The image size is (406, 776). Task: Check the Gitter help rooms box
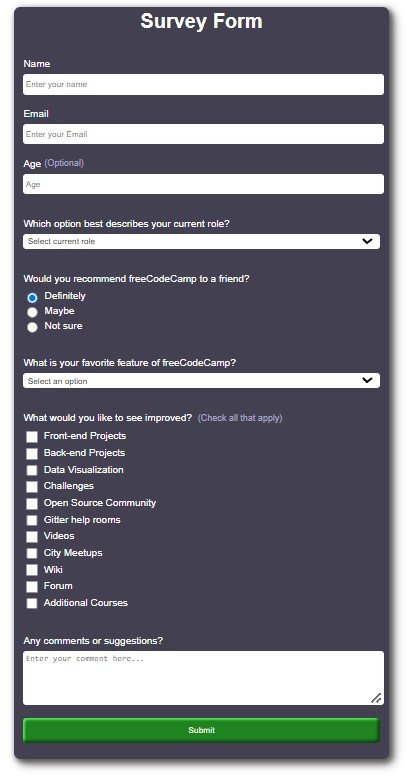tap(32, 520)
